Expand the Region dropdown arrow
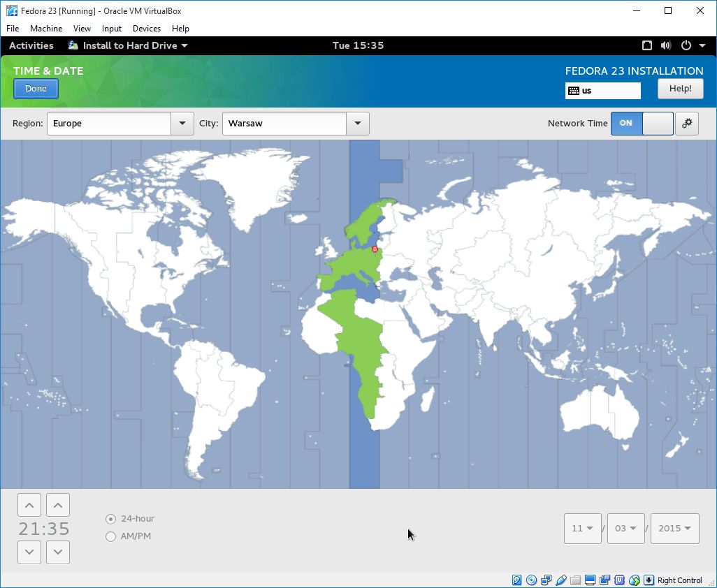This screenshot has height=588, width=717. (182, 124)
